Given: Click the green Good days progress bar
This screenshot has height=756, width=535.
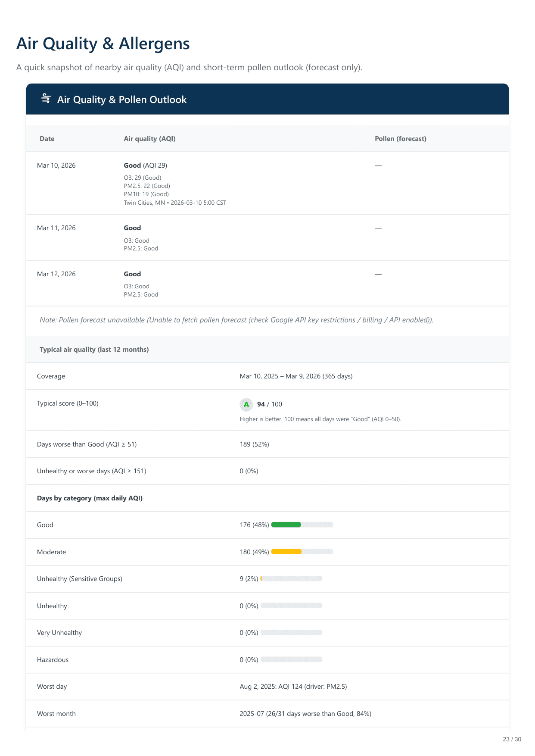Looking at the screenshot, I should (x=302, y=525).
